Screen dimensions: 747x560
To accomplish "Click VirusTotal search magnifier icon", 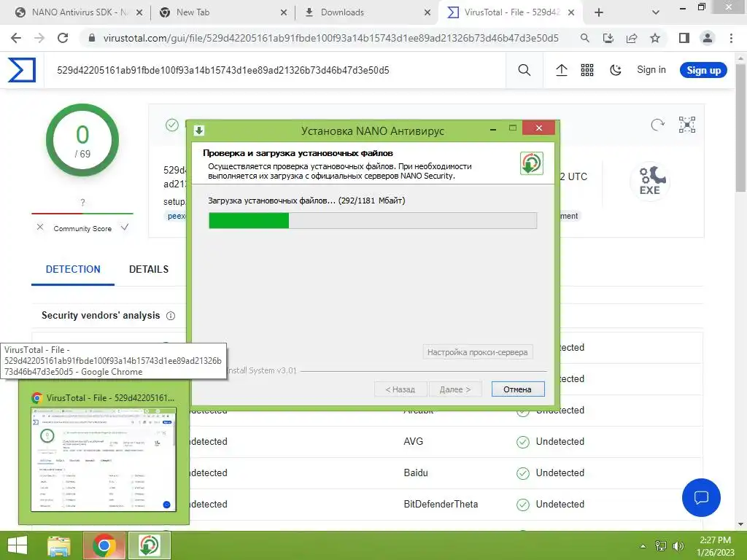I will (x=524, y=70).
